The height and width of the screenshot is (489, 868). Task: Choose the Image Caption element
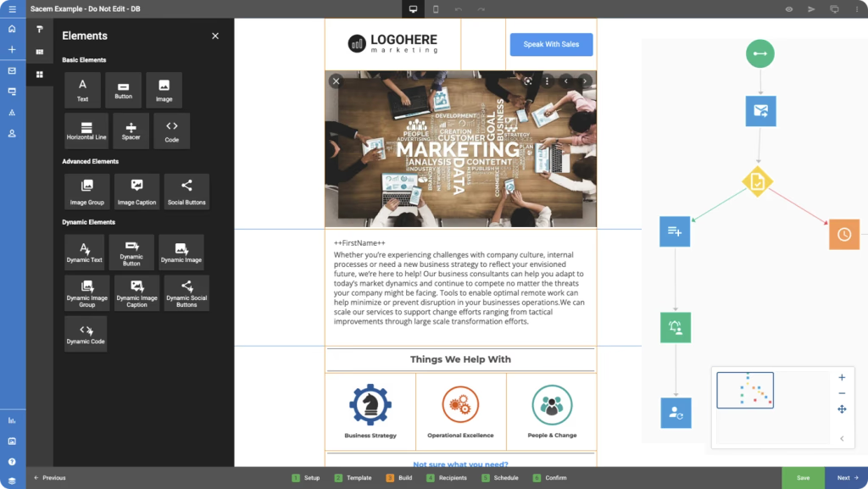[136, 192]
